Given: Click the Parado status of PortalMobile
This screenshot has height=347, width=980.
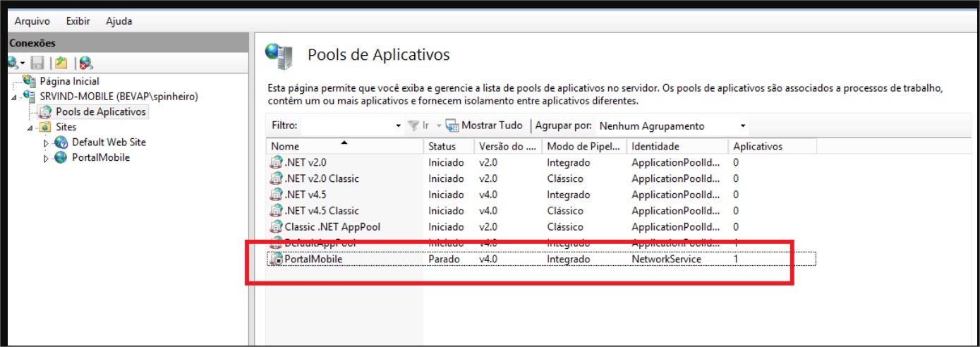Looking at the screenshot, I should [x=444, y=260].
